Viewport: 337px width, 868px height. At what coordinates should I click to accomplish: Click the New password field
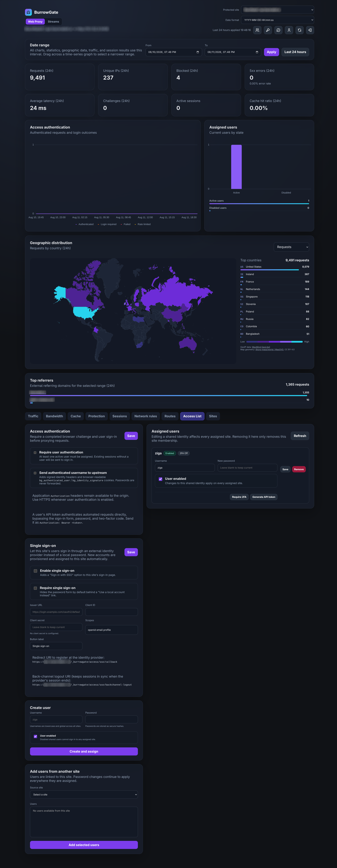point(247,468)
